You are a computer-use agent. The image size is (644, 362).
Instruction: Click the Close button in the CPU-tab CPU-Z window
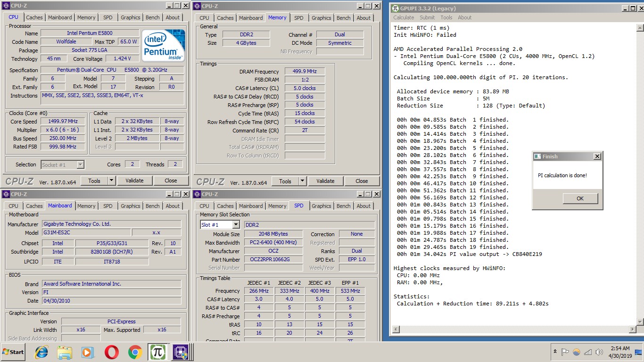click(171, 181)
